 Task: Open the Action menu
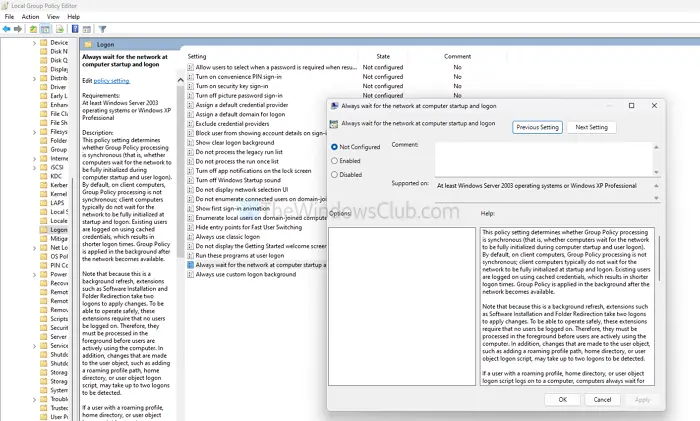pos(30,17)
